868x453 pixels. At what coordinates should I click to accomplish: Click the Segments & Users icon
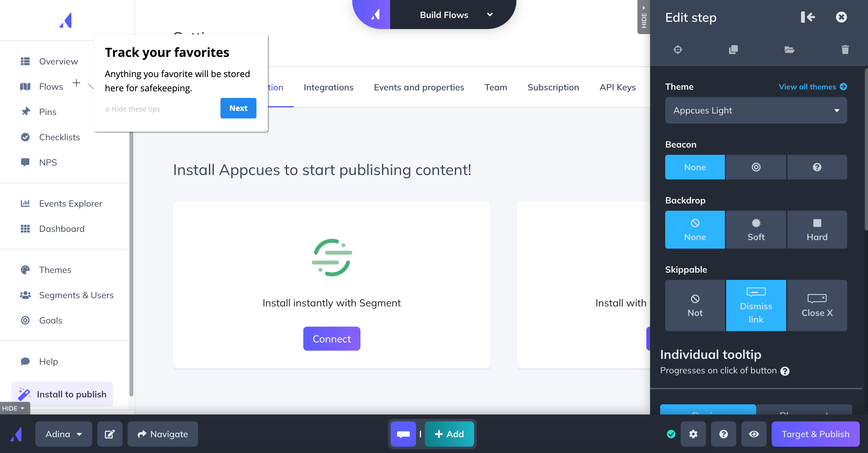[x=25, y=294]
